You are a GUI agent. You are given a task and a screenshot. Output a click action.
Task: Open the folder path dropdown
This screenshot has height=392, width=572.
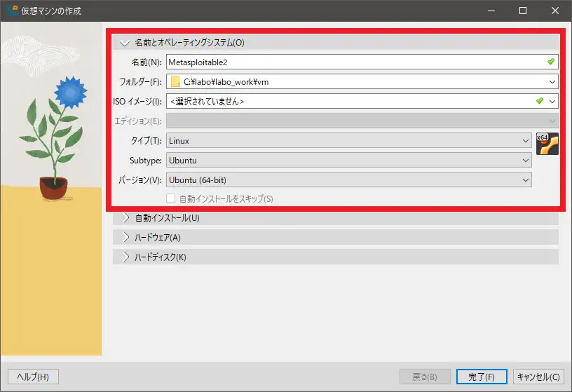click(x=552, y=82)
